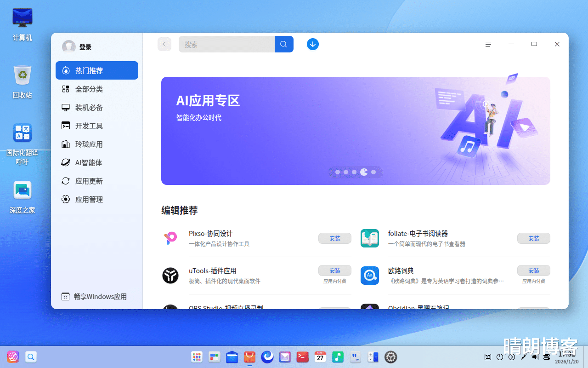588x368 pixels.
Task: Open the pink swirl assistant icon in the taskbar
Action: click(x=13, y=356)
